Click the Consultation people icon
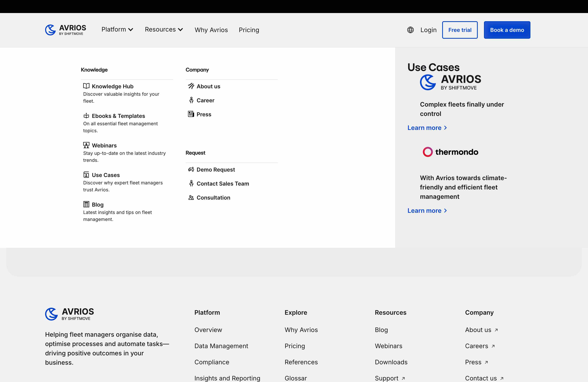This screenshot has width=588, height=382. tap(191, 197)
